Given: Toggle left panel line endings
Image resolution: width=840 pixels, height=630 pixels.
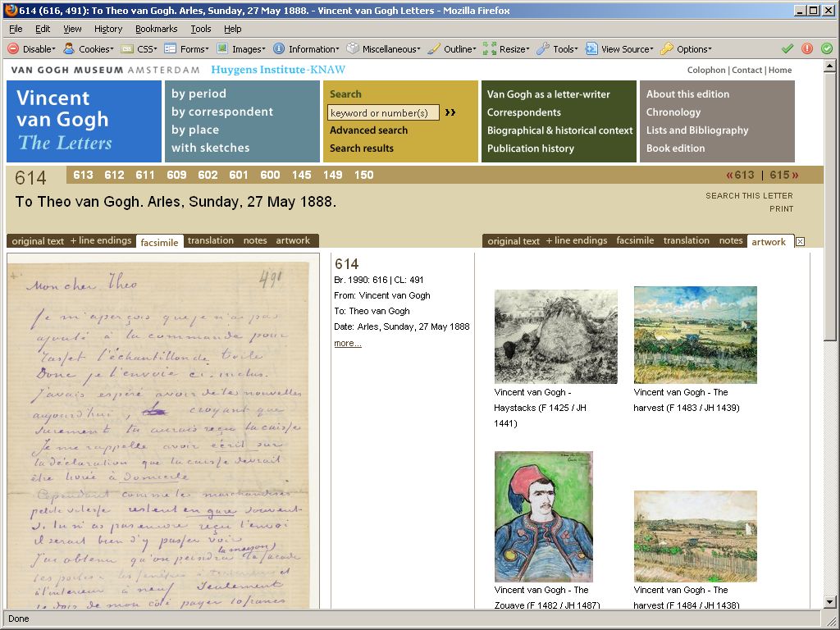Looking at the screenshot, I should point(101,240).
